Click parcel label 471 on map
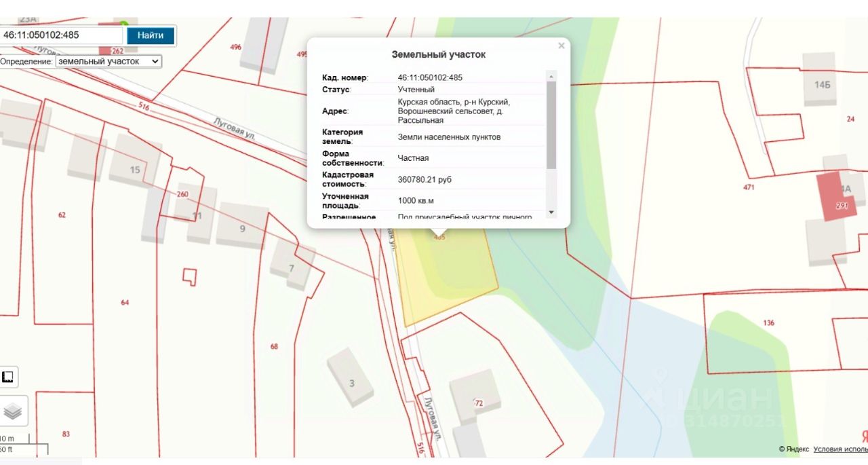This screenshot has height=465, width=868. [x=749, y=187]
